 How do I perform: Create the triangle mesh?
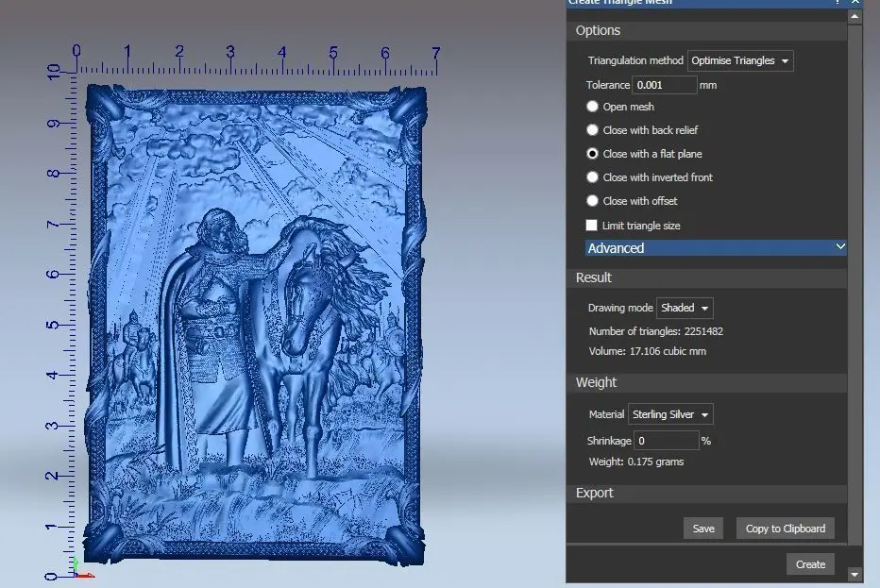[810, 564]
